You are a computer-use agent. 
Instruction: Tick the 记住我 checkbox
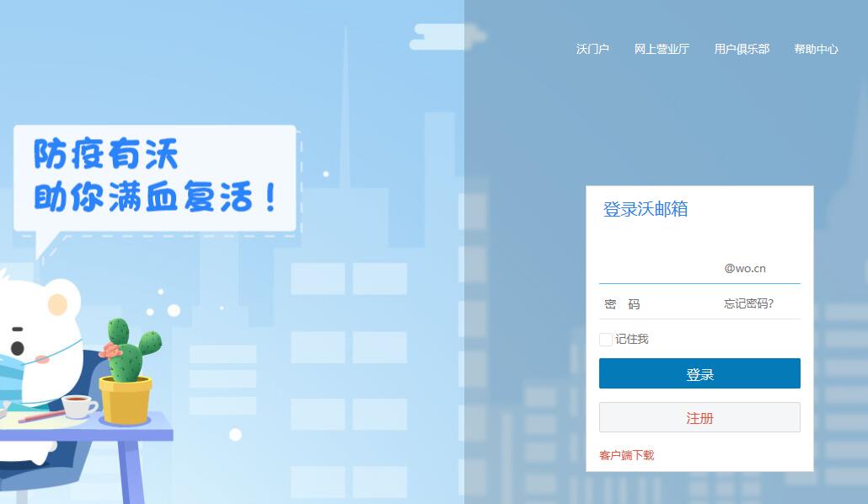[606, 339]
